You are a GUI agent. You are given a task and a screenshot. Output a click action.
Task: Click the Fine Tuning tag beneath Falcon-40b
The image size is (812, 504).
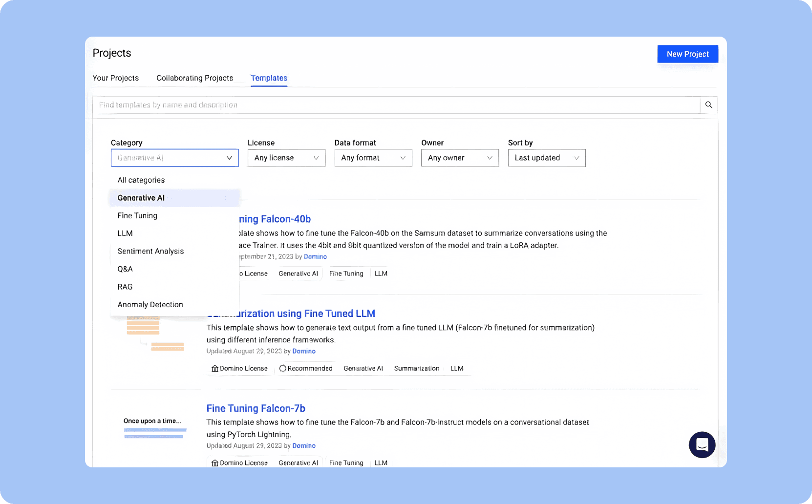pyautogui.click(x=346, y=273)
